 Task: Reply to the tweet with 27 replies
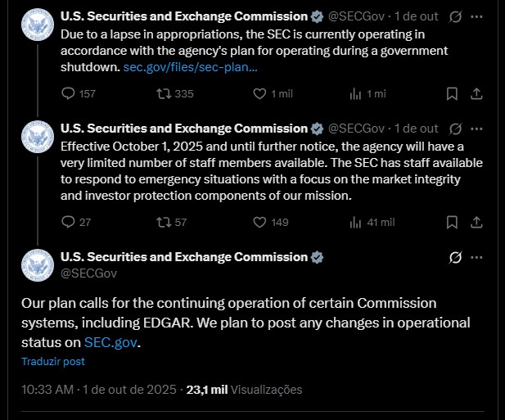coord(69,222)
